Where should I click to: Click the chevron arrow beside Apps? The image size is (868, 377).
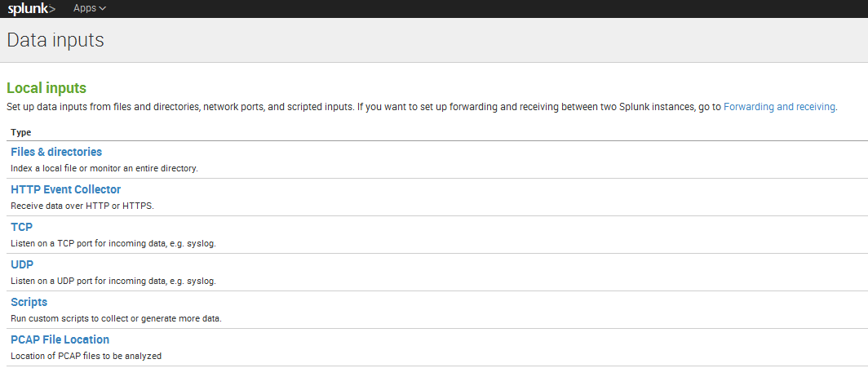click(x=102, y=9)
